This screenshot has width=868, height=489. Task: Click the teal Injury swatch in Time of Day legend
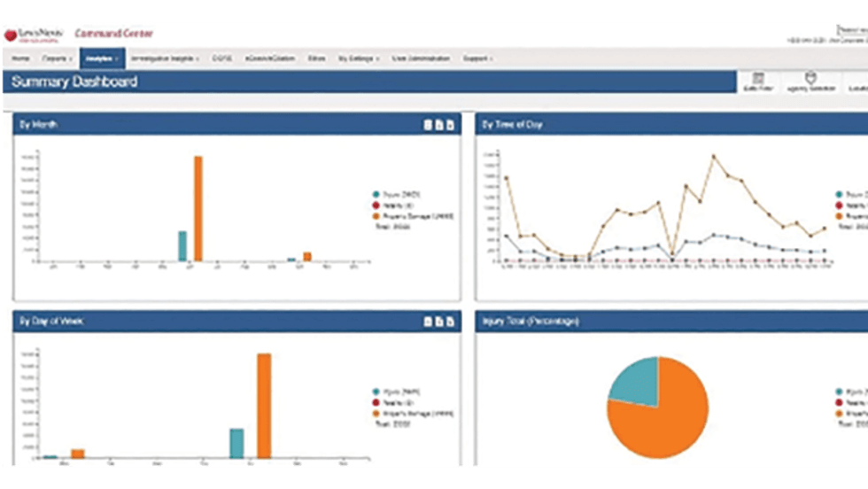coord(839,194)
